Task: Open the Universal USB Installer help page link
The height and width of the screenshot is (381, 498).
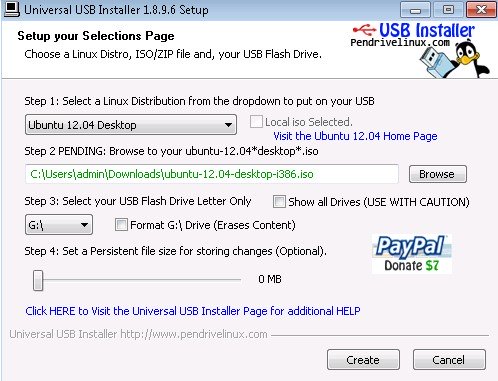Action: (x=193, y=311)
